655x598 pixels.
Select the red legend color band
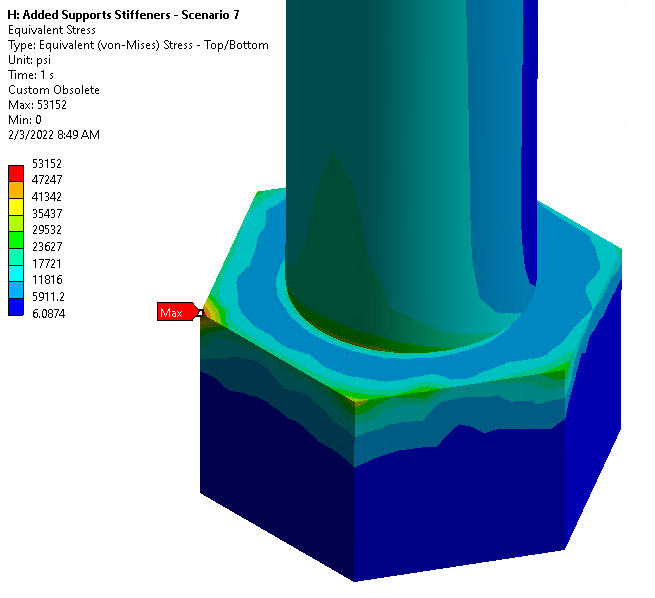[16, 173]
